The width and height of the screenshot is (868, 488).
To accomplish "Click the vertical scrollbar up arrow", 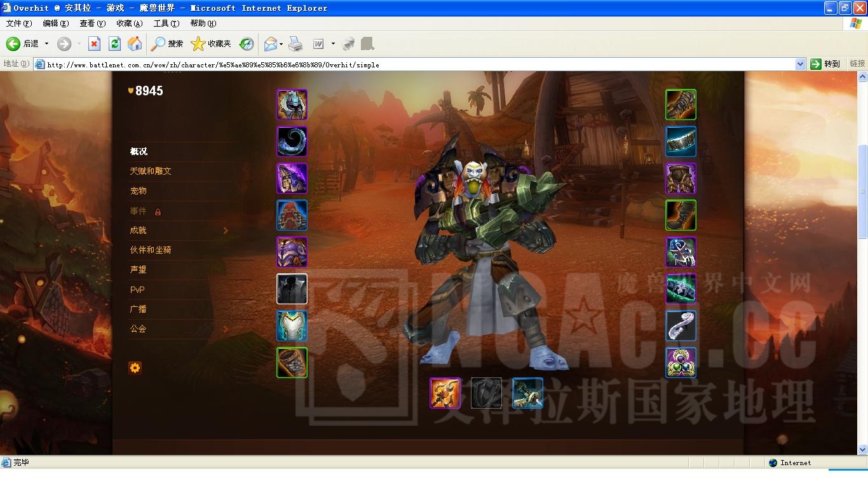I will [x=862, y=76].
